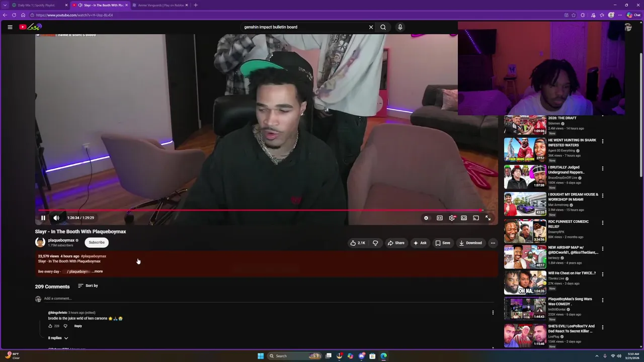Open the Windows Start menu
Viewport: 644px width, 362px height.
(x=261, y=356)
